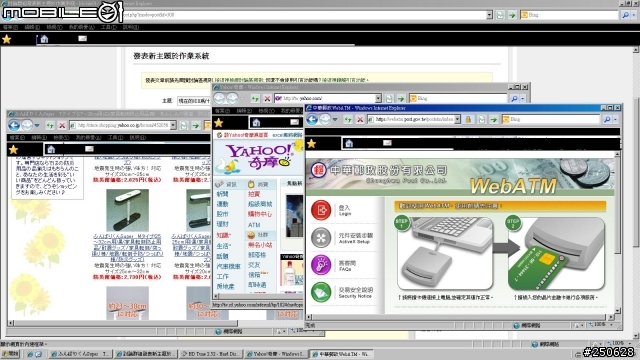Viewport: 640px width, 360px height.
Task: Open Favorites star in Yahoo Japan shopping window
Action: (13, 149)
